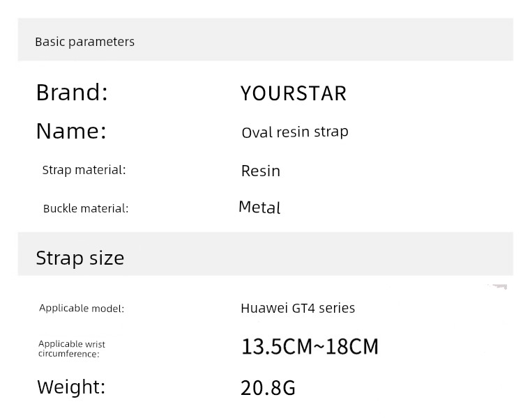Click the Resin material value
Viewport: 523px width, 420px height.
coord(261,171)
